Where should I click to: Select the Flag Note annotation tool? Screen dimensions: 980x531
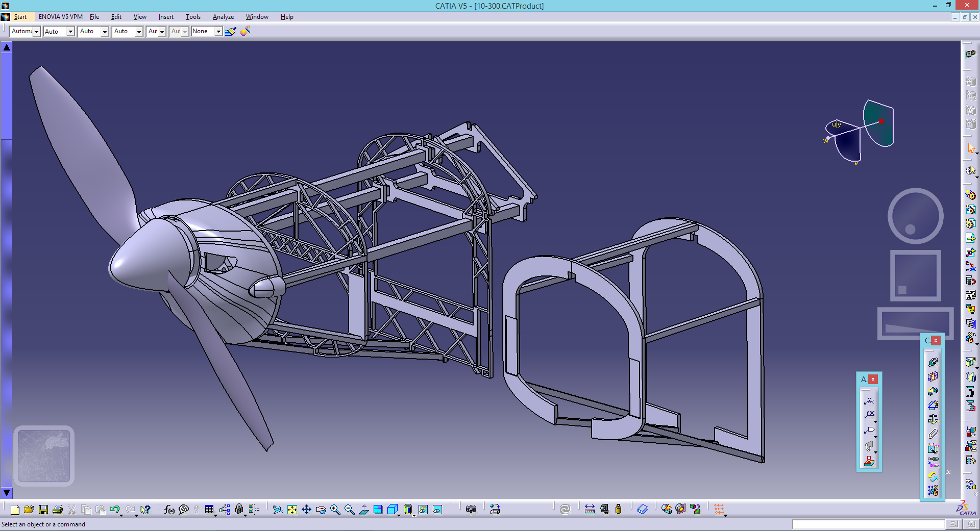click(869, 430)
